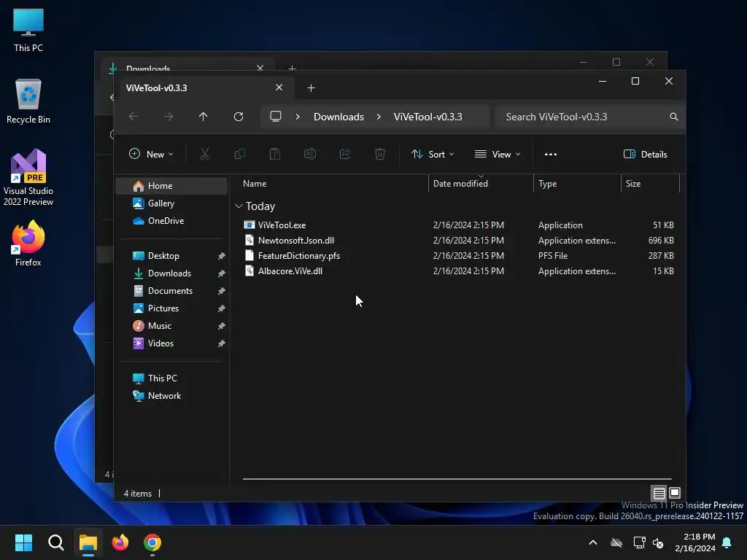Click Downloads breadcrumb in address bar
The width and height of the screenshot is (747, 560).
338,117
